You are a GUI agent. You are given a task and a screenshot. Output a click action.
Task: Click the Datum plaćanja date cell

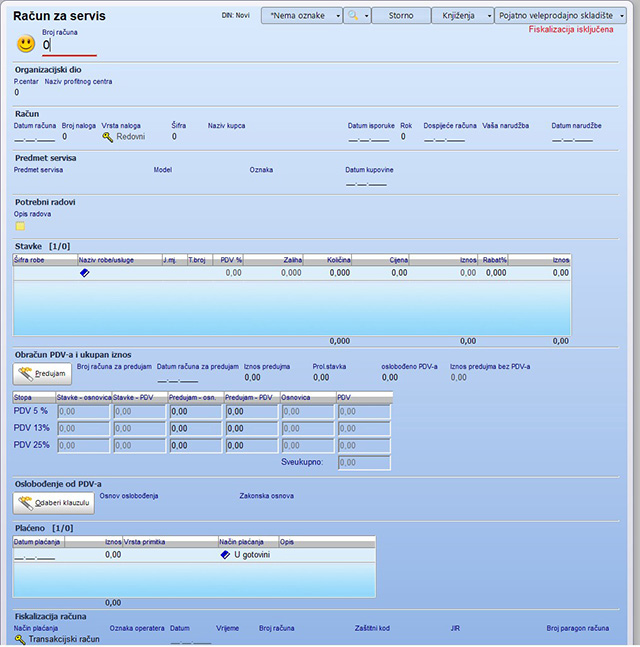tap(35, 555)
